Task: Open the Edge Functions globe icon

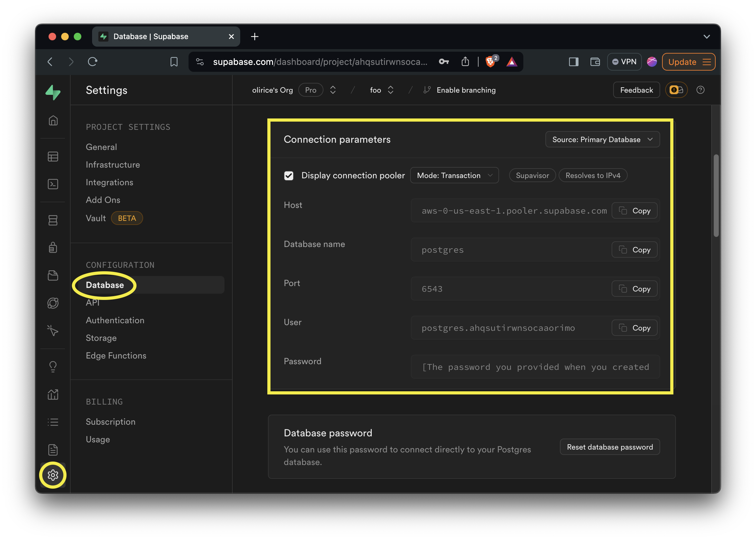Action: click(53, 303)
